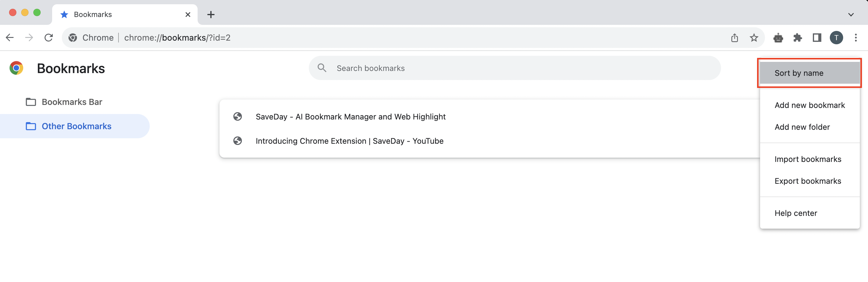
Task: Click Import bookmarks
Action: tap(808, 159)
